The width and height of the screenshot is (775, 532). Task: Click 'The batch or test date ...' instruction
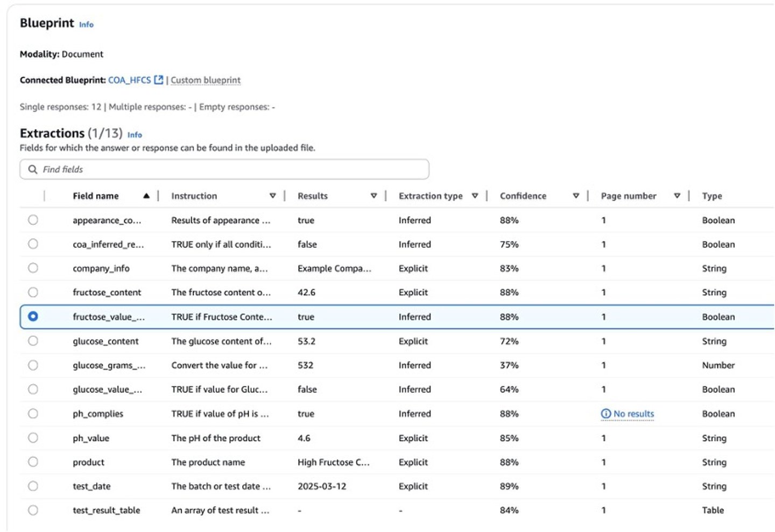coord(221,486)
